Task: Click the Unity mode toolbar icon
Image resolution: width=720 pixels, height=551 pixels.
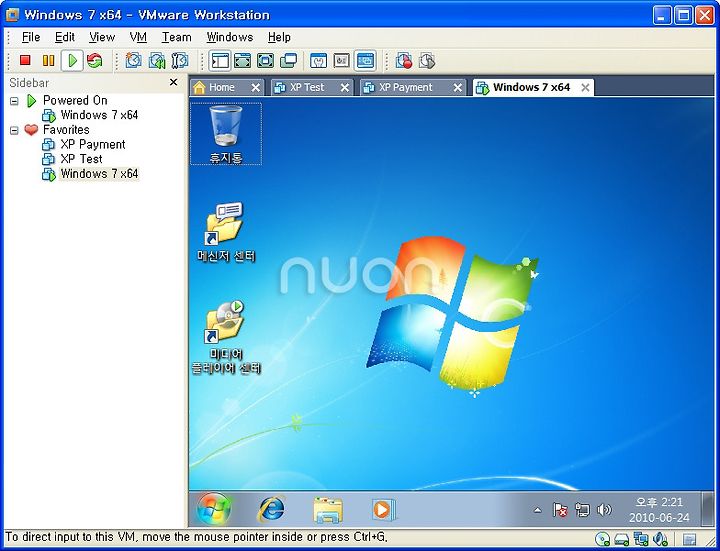Action: pyautogui.click(x=288, y=60)
